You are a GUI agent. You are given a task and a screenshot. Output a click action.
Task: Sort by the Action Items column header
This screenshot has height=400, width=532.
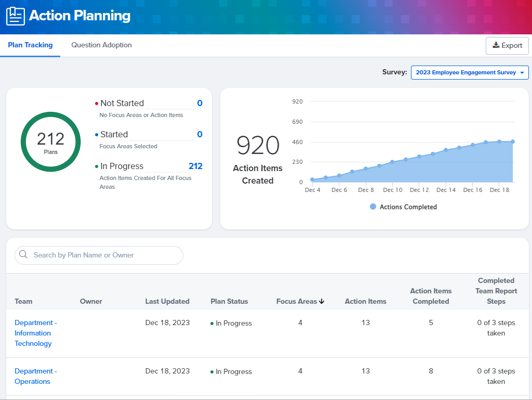point(365,301)
